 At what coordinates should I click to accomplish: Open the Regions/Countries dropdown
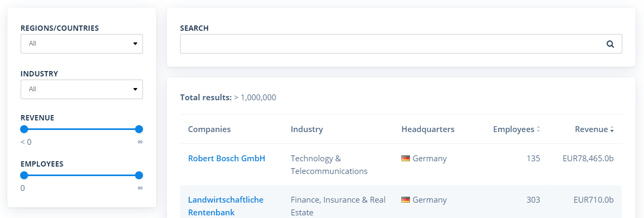pyautogui.click(x=82, y=43)
